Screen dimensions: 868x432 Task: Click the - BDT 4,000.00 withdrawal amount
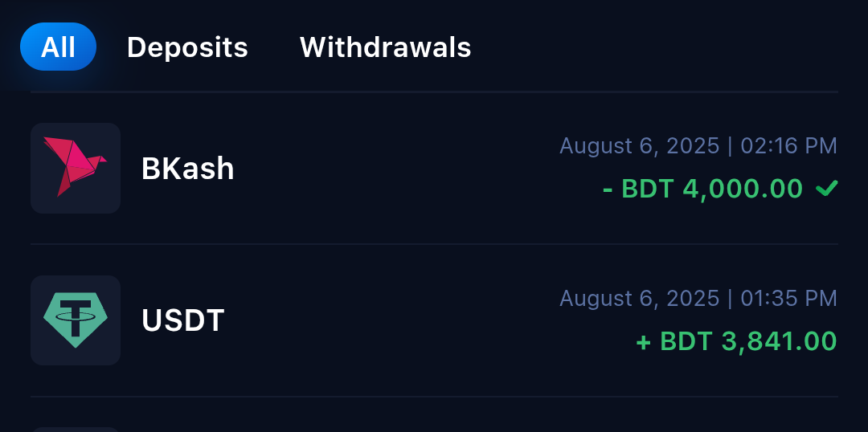(x=702, y=189)
